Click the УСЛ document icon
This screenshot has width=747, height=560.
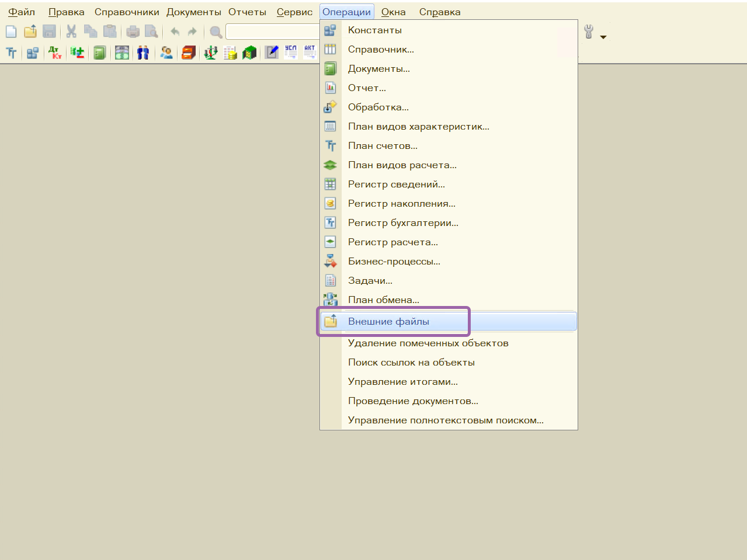click(x=291, y=53)
